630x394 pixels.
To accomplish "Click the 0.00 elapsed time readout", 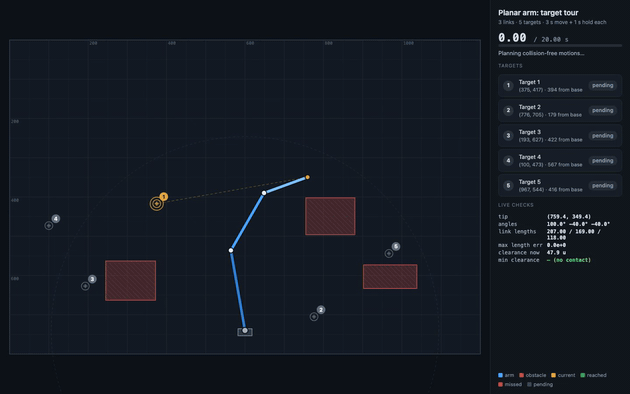I will [512, 38].
